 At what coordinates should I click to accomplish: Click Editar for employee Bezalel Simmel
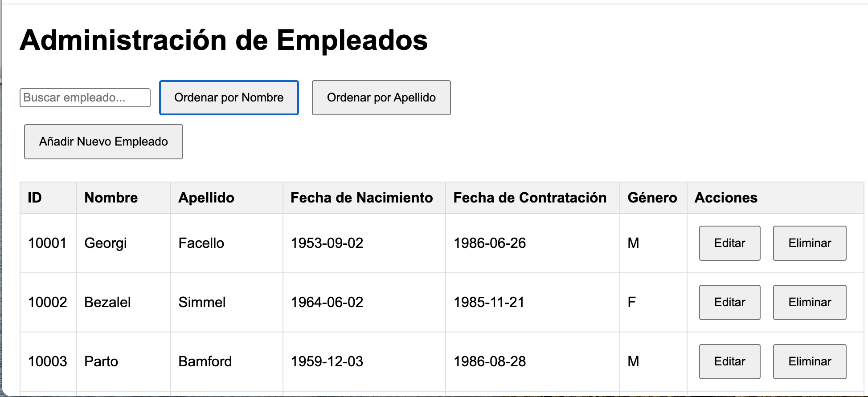tap(729, 302)
